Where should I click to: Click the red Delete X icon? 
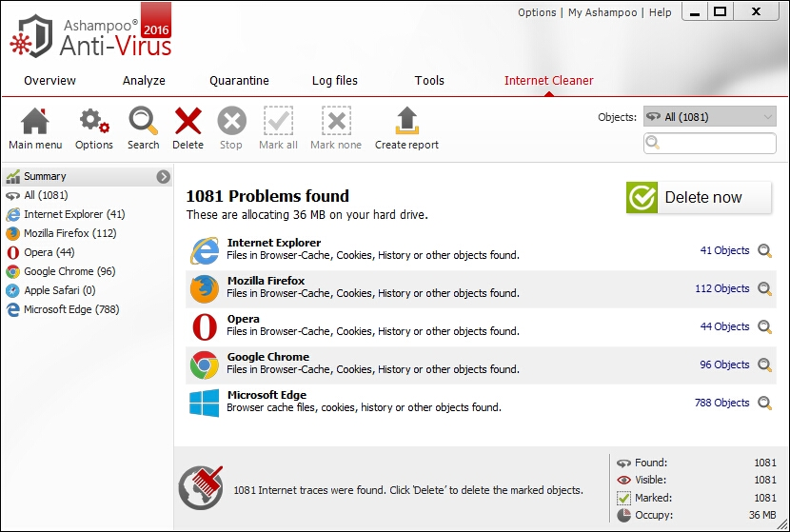(x=188, y=122)
